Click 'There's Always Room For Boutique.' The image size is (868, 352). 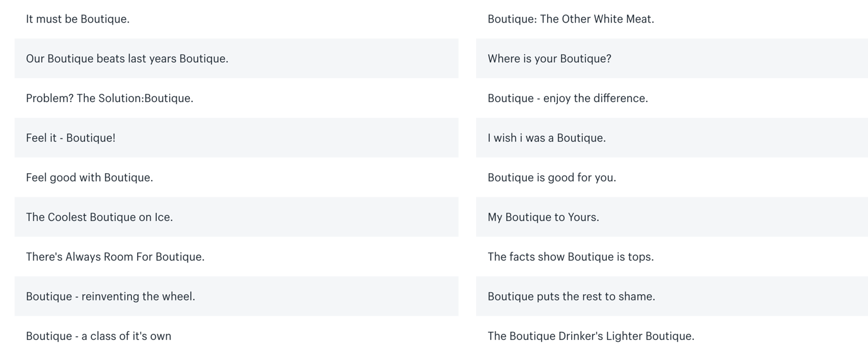[x=115, y=257]
